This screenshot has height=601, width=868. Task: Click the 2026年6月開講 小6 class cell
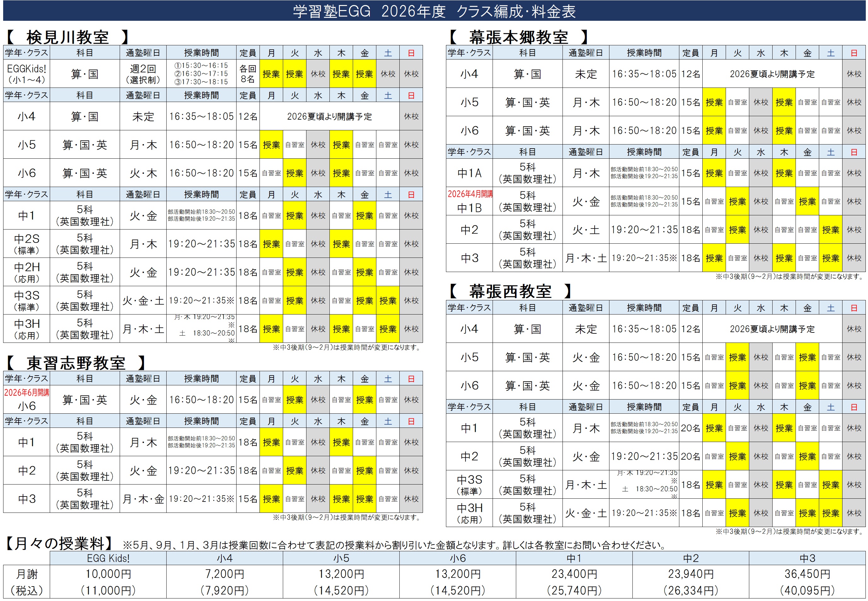26,400
